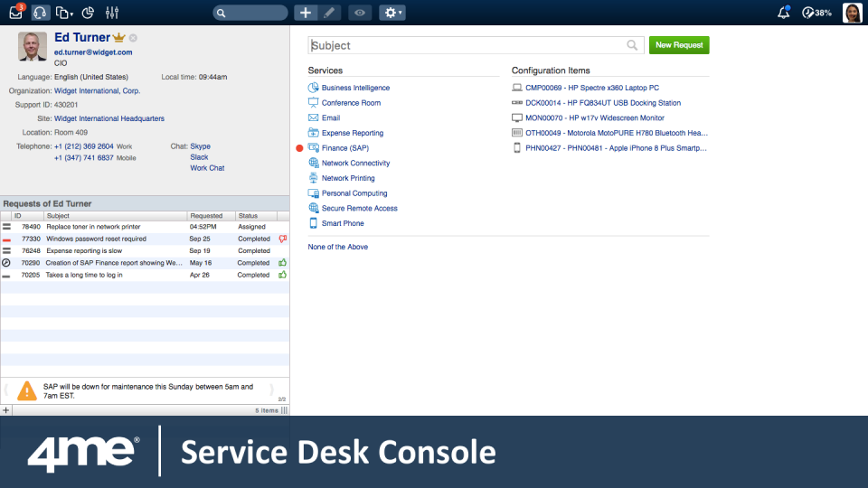868x488 pixels.
Task: Select CMP00069 HP Spectre x360 Laptop
Action: pyautogui.click(x=591, y=88)
